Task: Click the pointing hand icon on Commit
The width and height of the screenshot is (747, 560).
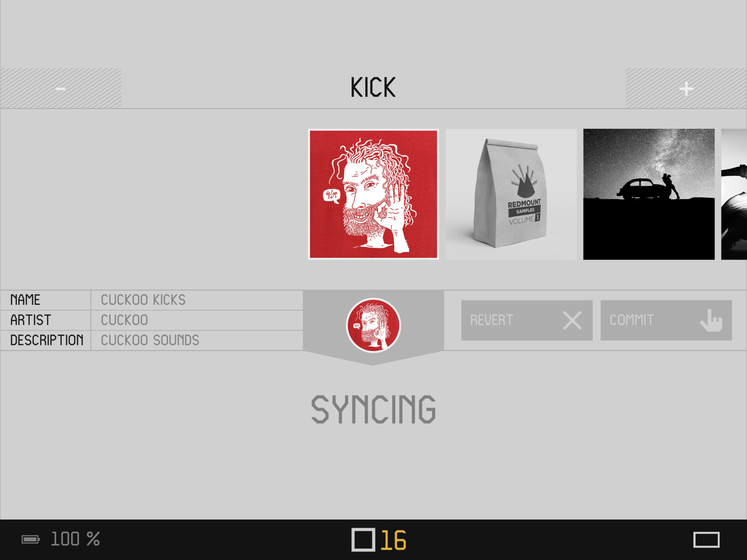Action: [x=711, y=320]
